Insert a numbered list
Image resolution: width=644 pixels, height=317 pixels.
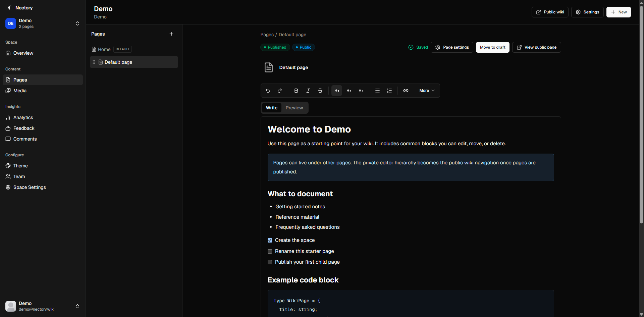[x=389, y=91]
